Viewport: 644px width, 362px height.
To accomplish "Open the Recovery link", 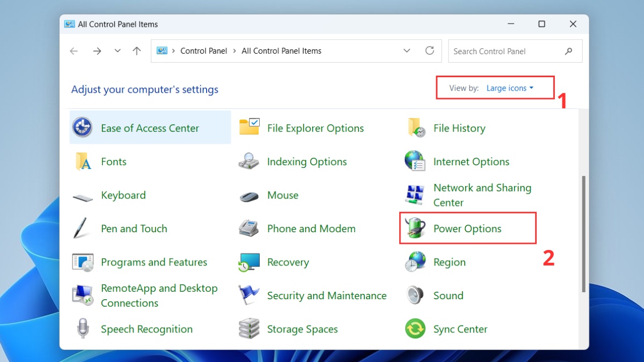I will point(288,262).
